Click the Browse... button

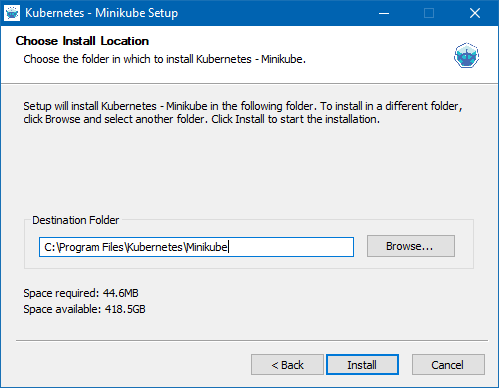(411, 246)
